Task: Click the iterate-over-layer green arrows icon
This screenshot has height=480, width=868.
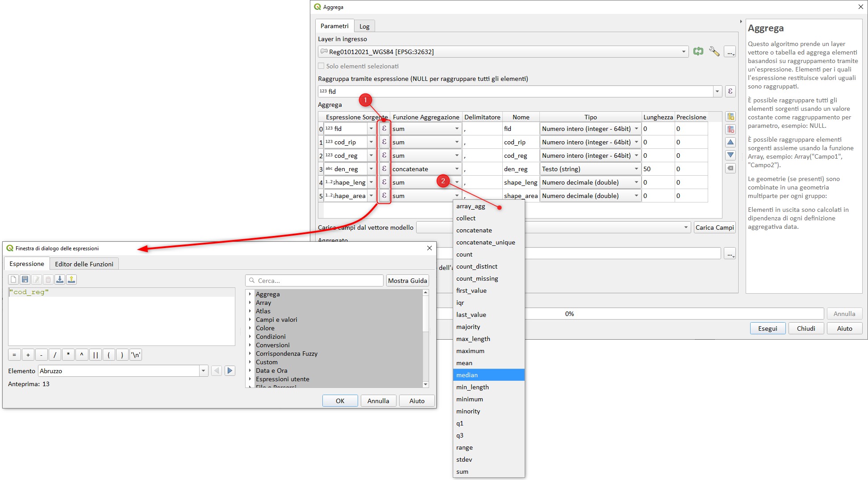Action: [698, 52]
